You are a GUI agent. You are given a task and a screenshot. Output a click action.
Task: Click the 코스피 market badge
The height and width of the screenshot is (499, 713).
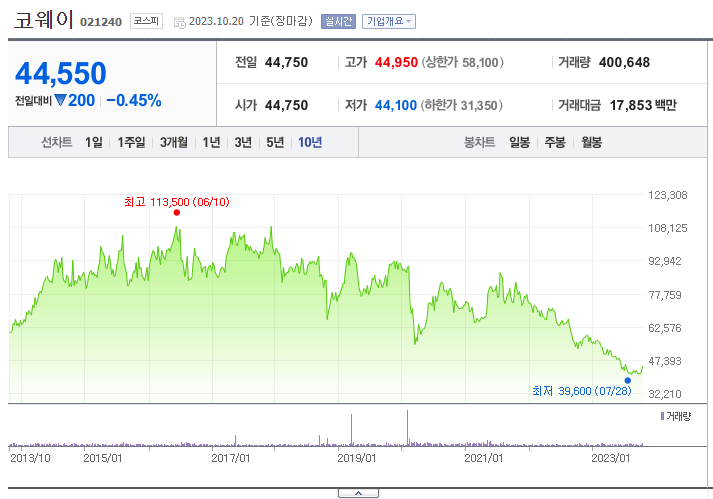point(146,21)
